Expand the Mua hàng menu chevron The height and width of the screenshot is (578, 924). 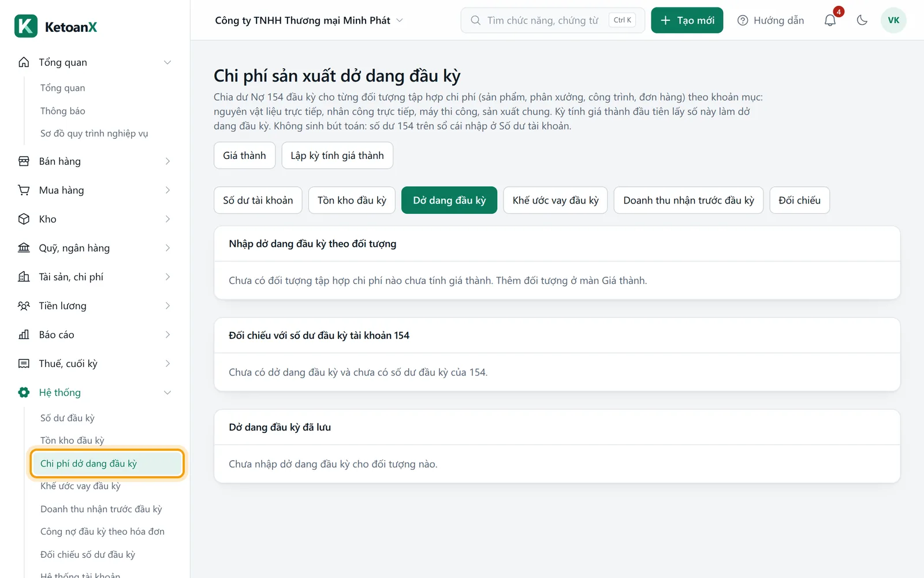167,190
